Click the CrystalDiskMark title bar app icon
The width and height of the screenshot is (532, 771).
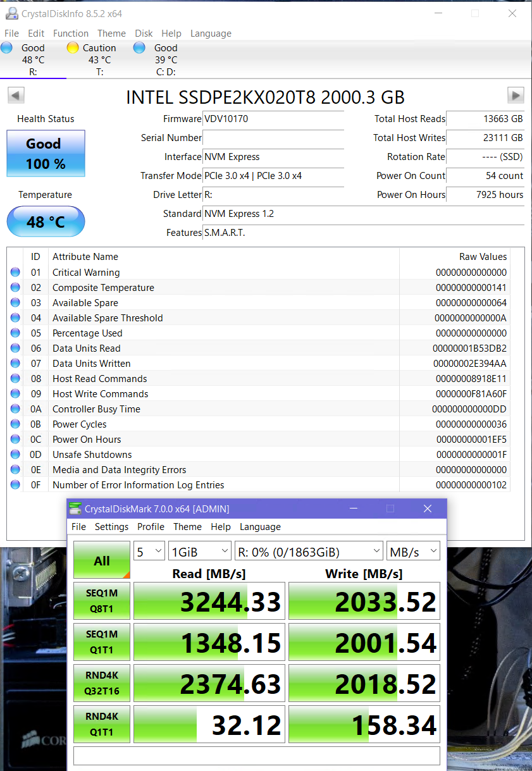pos(75,509)
